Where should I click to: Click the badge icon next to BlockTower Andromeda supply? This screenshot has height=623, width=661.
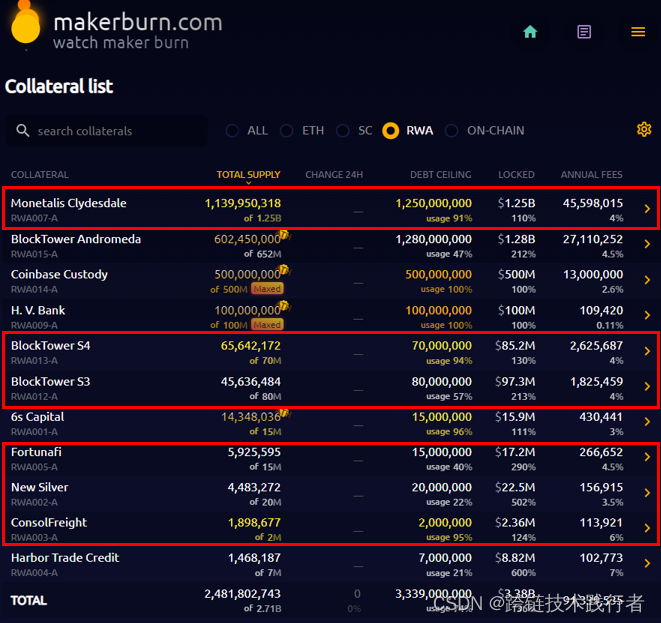click(285, 234)
